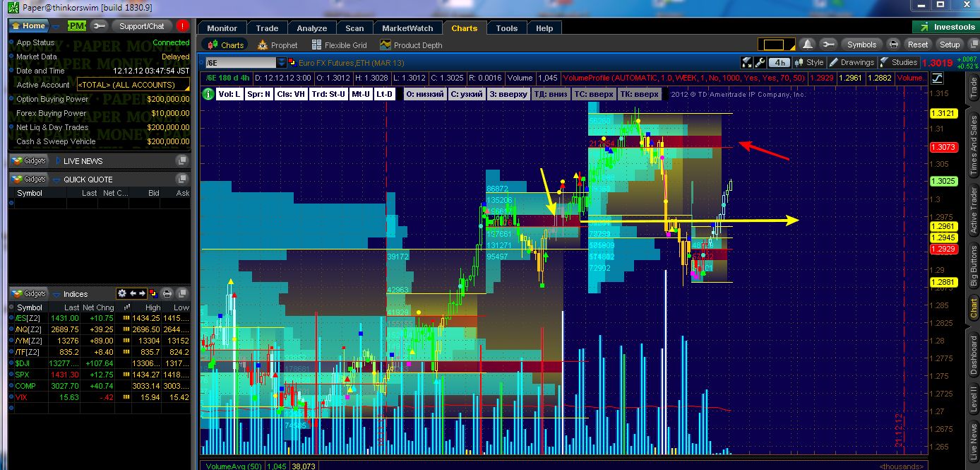Toggle the Trade side panel tab
The width and height of the screenshot is (980, 470).
(x=973, y=87)
